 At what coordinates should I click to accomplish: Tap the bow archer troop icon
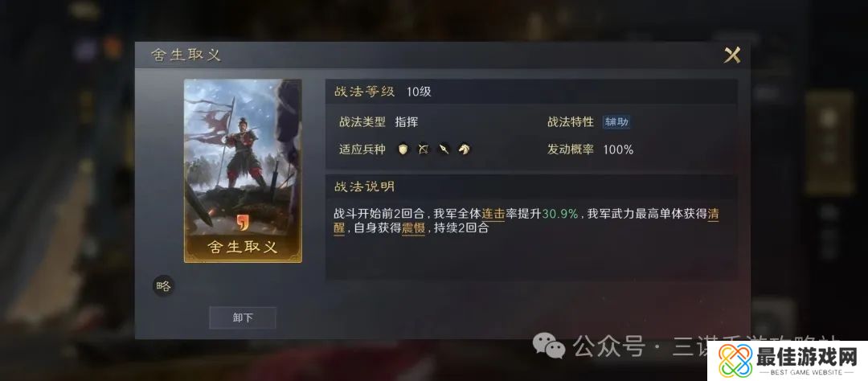tap(424, 149)
